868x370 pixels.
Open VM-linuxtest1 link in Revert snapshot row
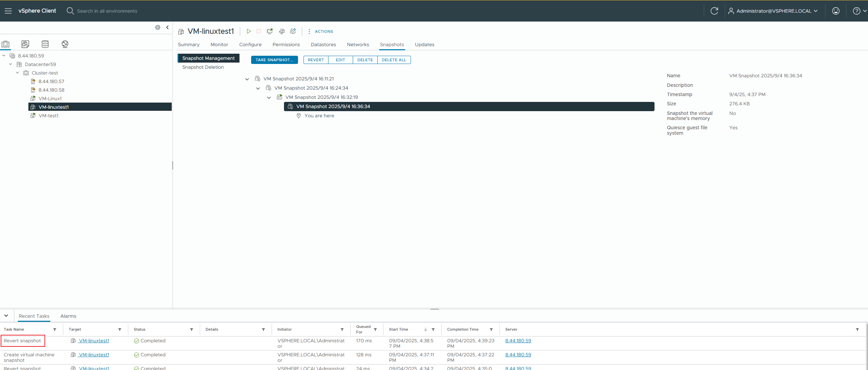pos(94,341)
